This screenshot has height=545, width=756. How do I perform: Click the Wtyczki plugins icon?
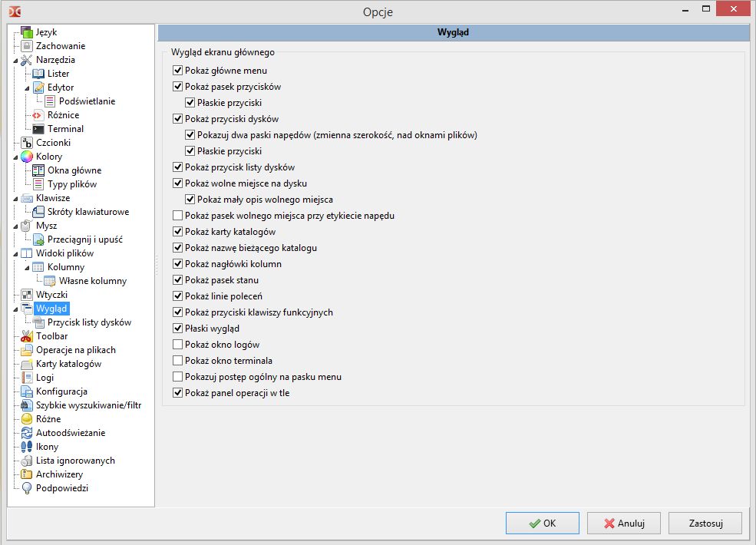point(27,295)
